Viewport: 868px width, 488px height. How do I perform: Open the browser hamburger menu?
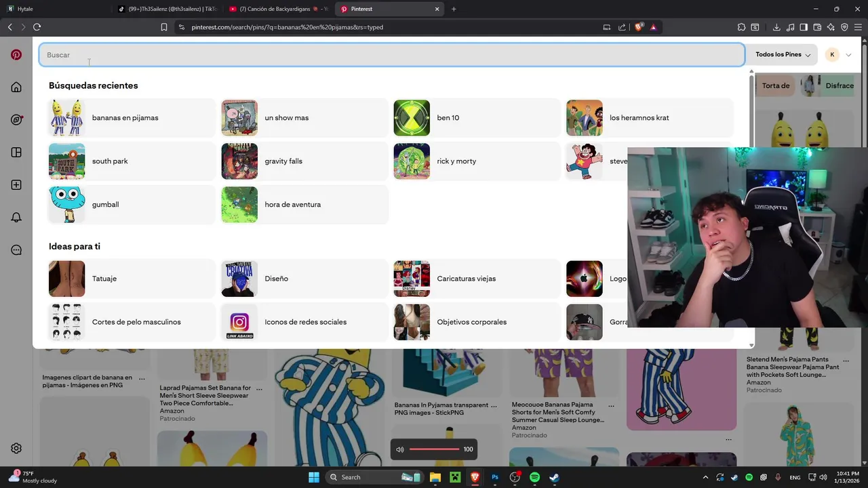tap(858, 27)
